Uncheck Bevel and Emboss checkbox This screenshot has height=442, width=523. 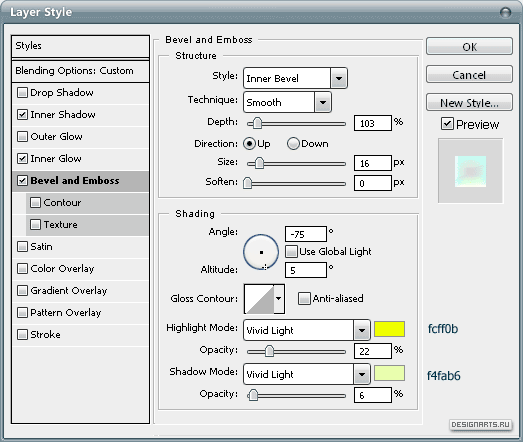click(x=22, y=180)
